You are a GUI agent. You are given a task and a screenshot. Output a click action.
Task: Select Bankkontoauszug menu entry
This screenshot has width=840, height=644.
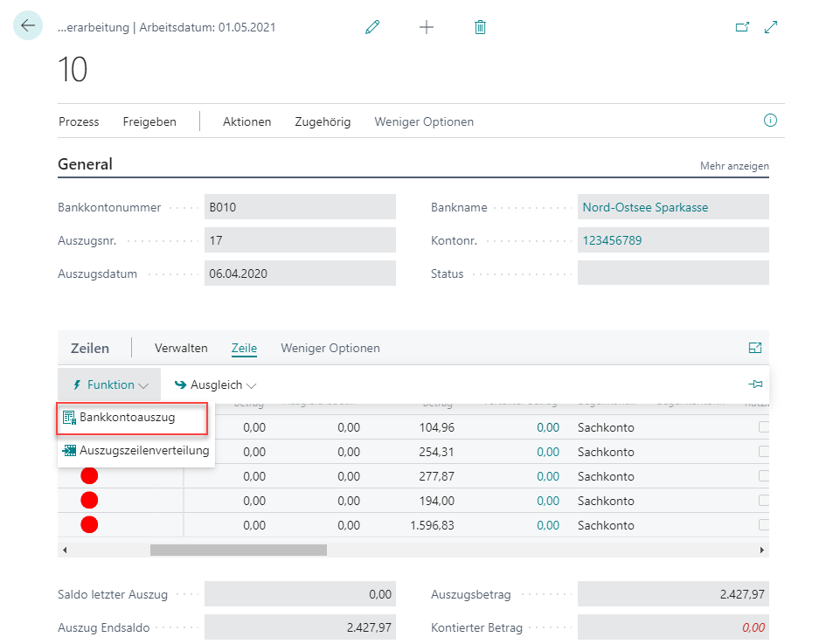pyautogui.click(x=127, y=418)
